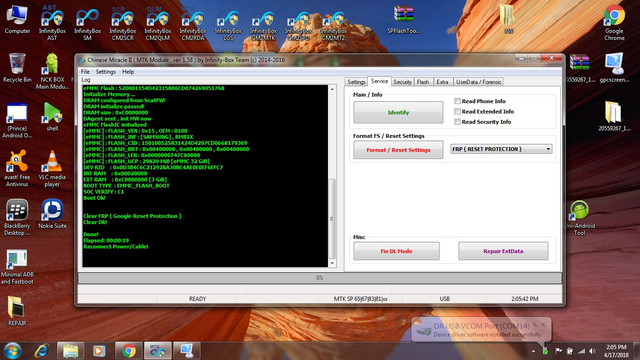The width and height of the screenshot is (640, 360).
Task: Select the Nokia Suite shortcut
Action: [x=52, y=214]
